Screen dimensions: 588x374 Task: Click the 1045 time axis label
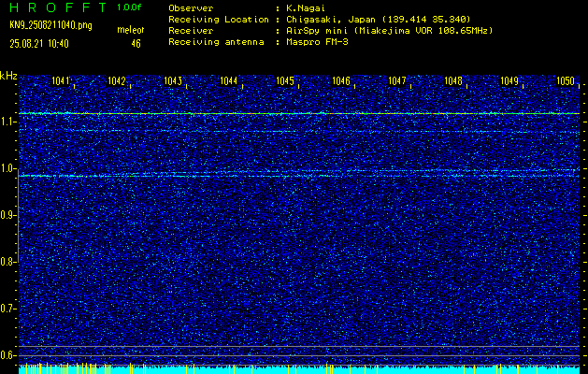point(284,80)
